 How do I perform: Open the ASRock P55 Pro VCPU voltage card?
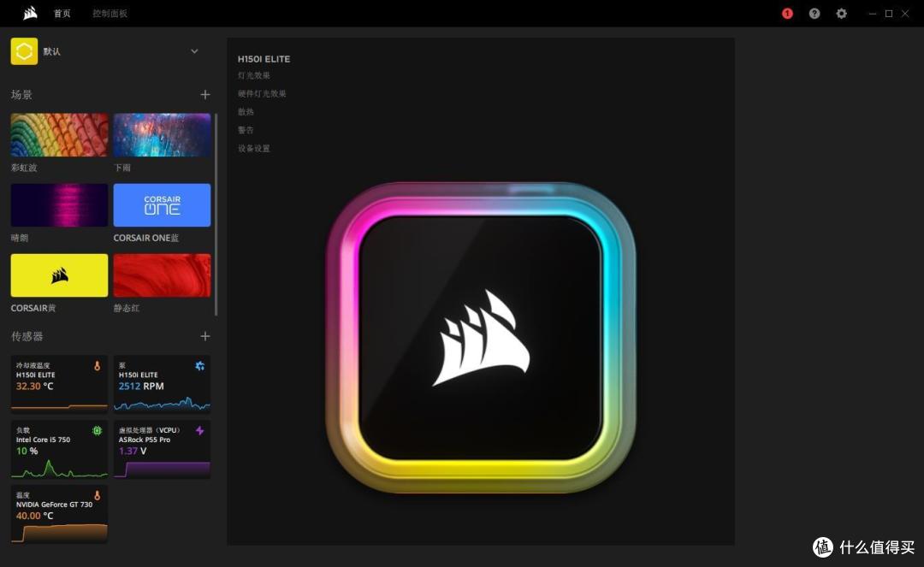tap(162, 449)
